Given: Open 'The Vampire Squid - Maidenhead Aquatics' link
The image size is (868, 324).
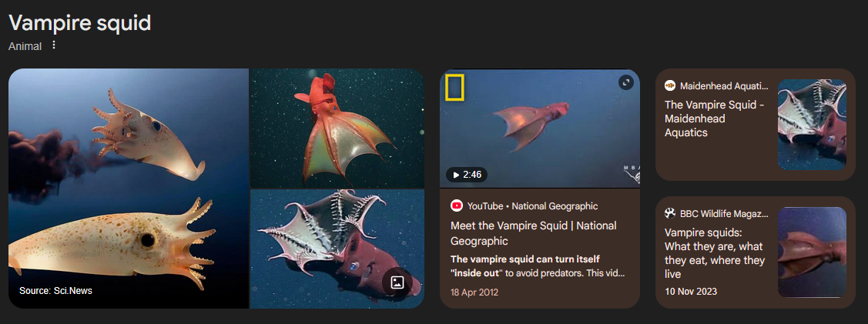Looking at the screenshot, I should 714,119.
